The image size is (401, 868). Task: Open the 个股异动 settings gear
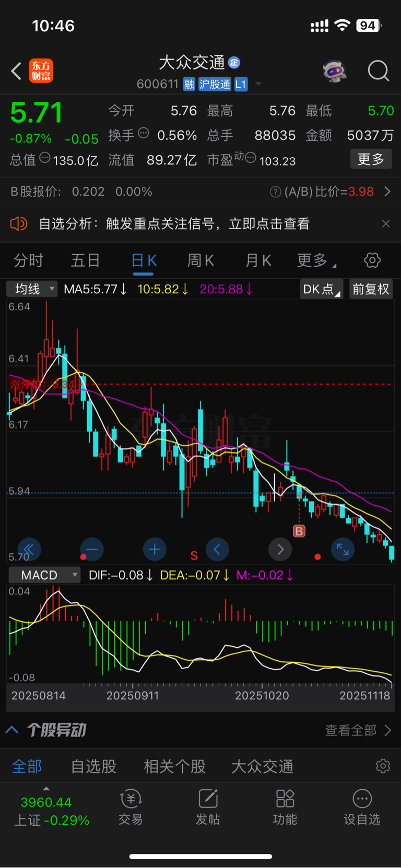(383, 766)
